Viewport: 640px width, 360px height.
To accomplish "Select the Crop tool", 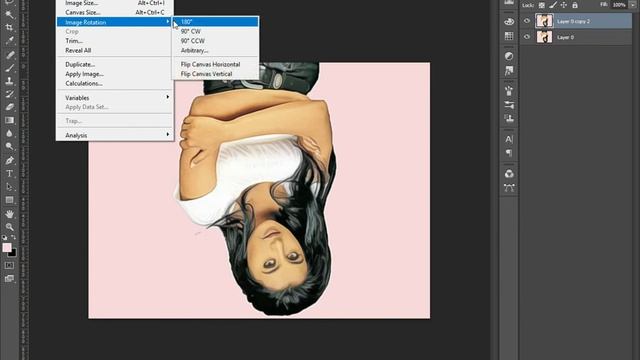I will tap(9, 28).
